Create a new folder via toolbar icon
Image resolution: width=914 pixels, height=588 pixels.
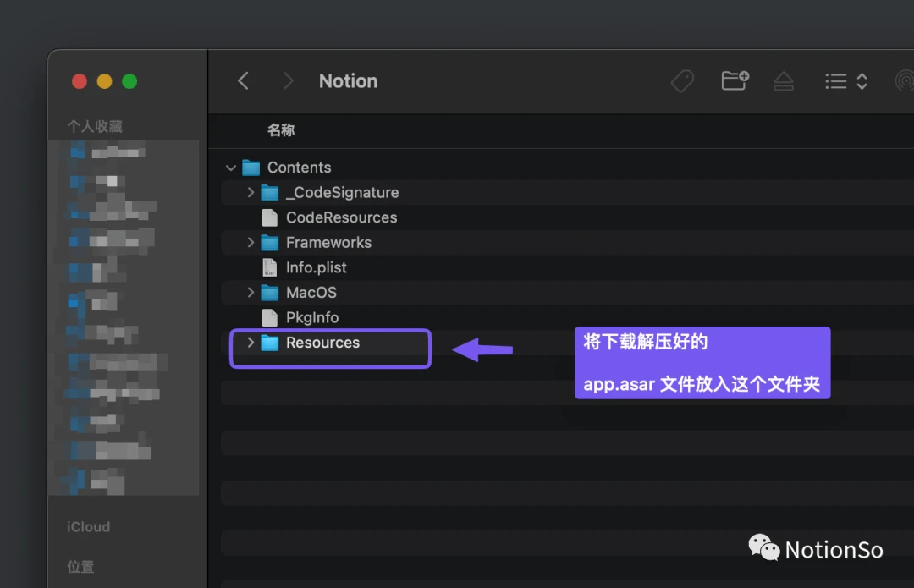pos(735,80)
